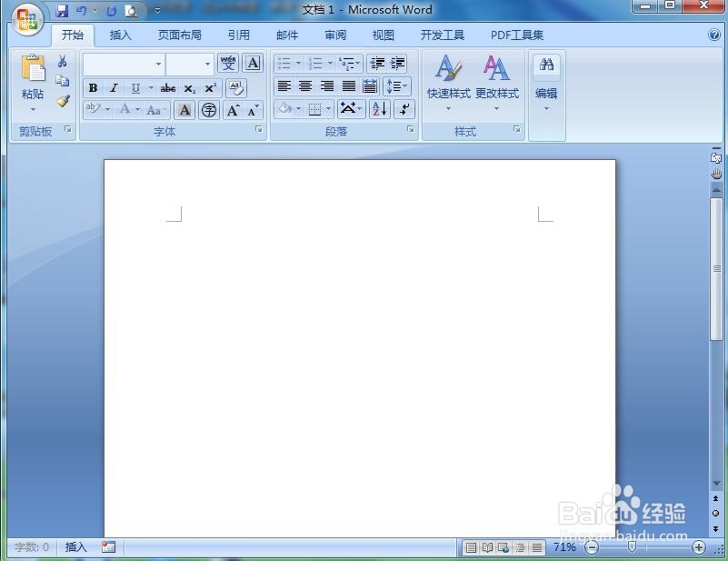
Task: Open borders dropdown
Action: click(328, 110)
